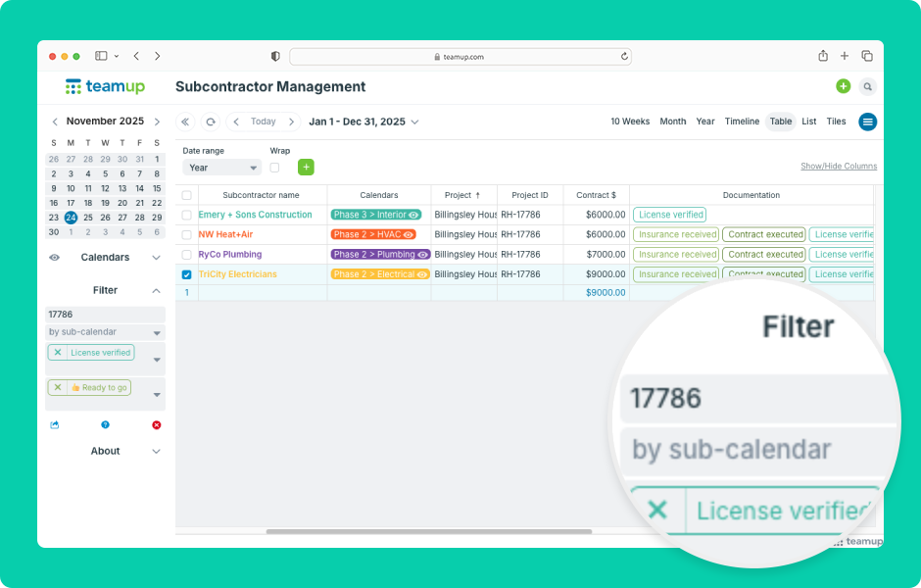Screen dimensions: 921x588
Task: Switch to the Timeline view
Action: tap(742, 122)
